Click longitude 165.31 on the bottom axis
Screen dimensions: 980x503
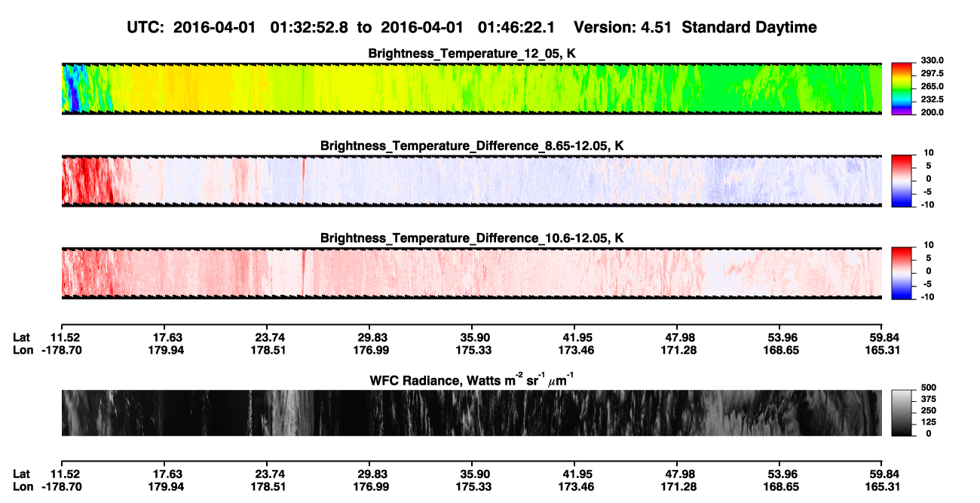(882, 486)
